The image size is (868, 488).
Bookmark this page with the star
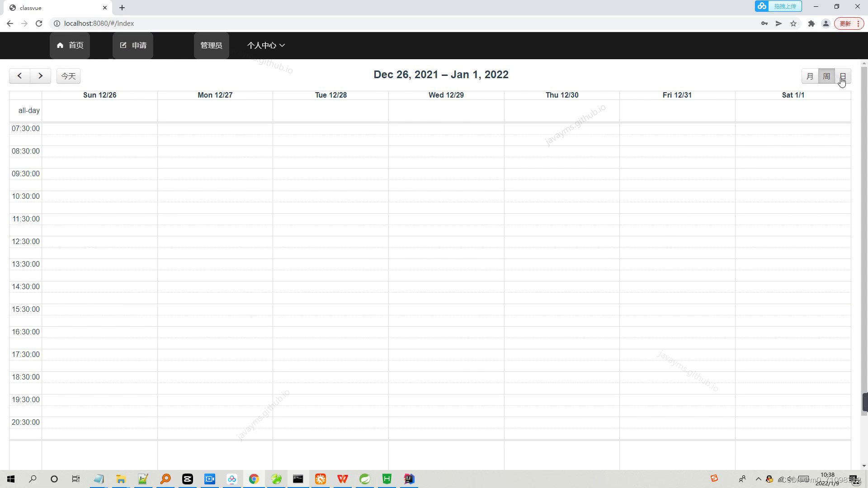coord(793,23)
